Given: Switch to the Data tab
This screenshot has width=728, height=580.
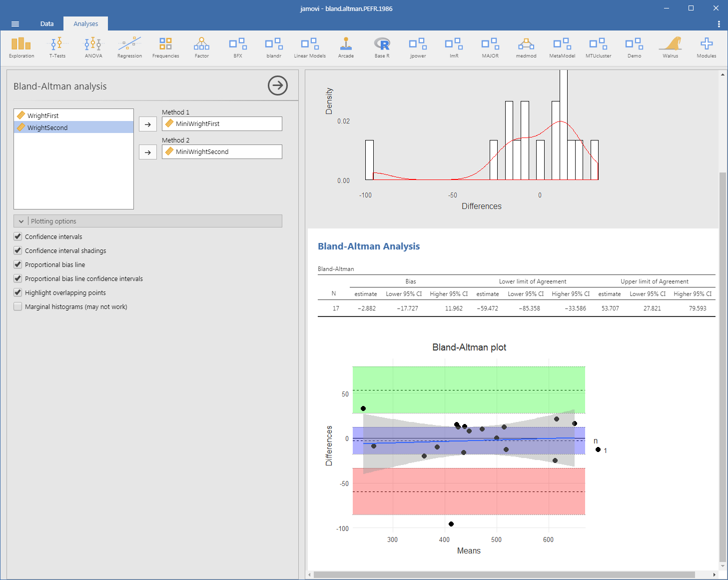Looking at the screenshot, I should pos(47,24).
